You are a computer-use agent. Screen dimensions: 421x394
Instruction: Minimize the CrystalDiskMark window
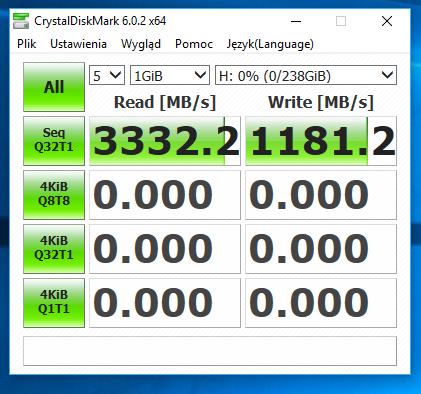296,21
